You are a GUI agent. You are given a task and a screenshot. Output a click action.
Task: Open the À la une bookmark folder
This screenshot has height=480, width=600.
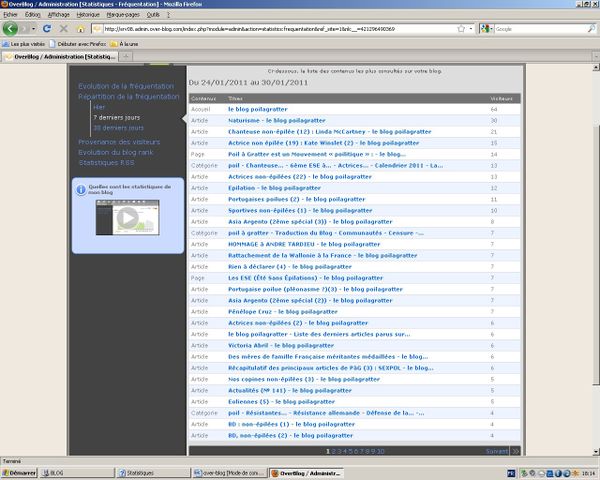(x=124, y=44)
